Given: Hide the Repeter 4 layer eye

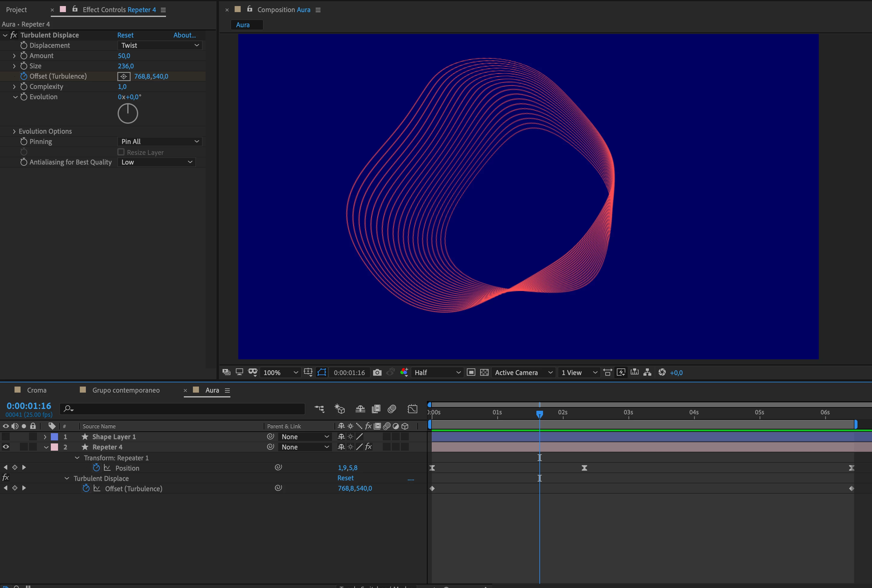Looking at the screenshot, I should pos(6,447).
